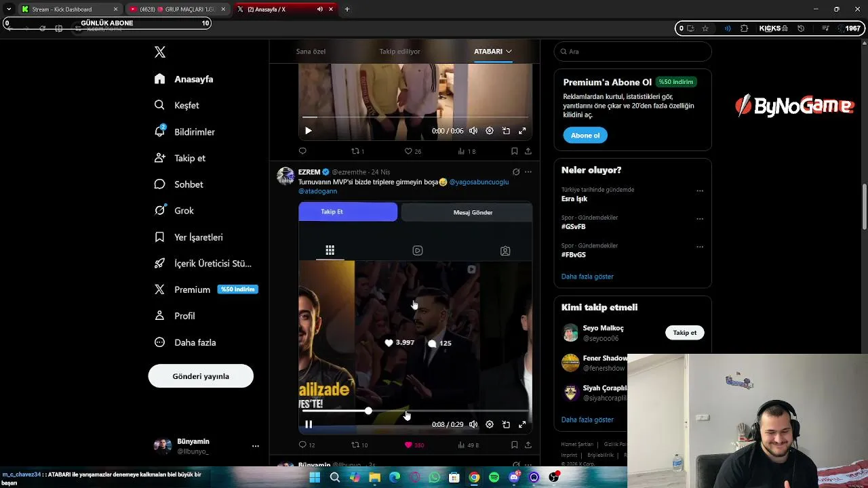Make top video fullscreen
Screen dimensions: 868x488
[522, 131]
